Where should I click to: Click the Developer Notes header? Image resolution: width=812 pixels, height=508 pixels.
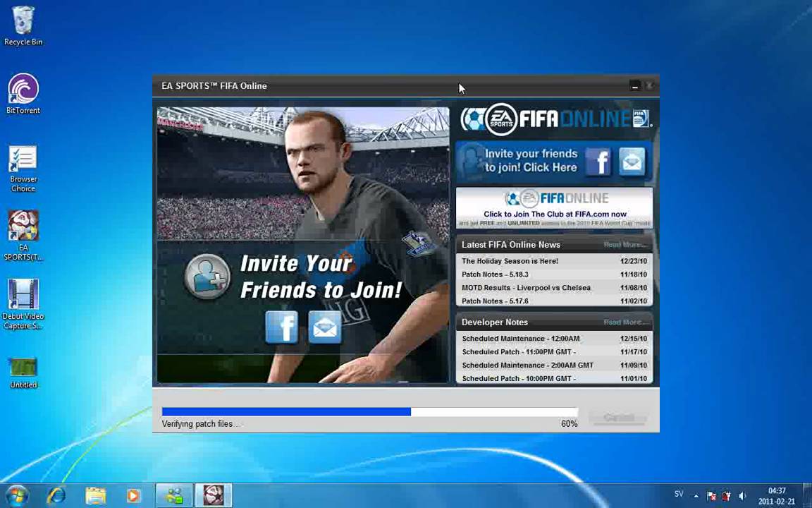(x=495, y=322)
